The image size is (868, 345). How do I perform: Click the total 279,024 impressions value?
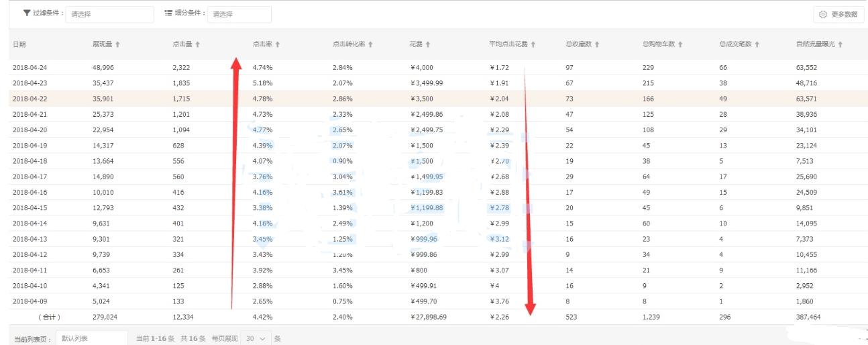(x=106, y=317)
